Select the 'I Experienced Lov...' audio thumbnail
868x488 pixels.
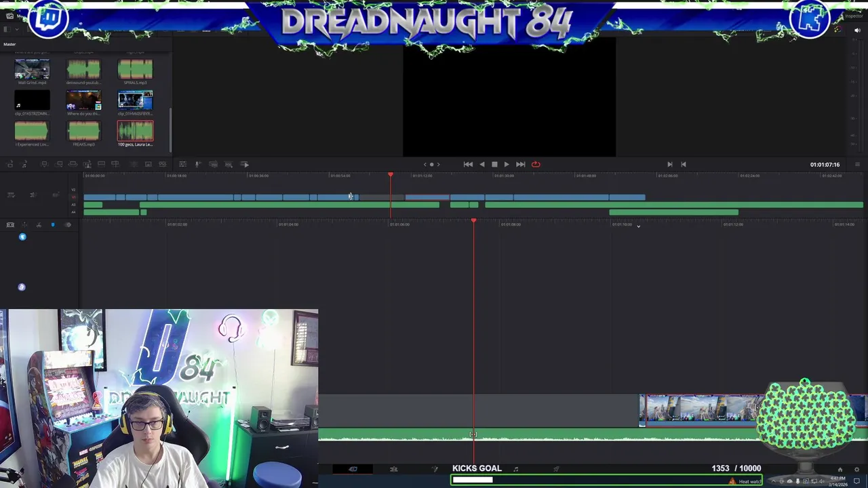tap(32, 131)
